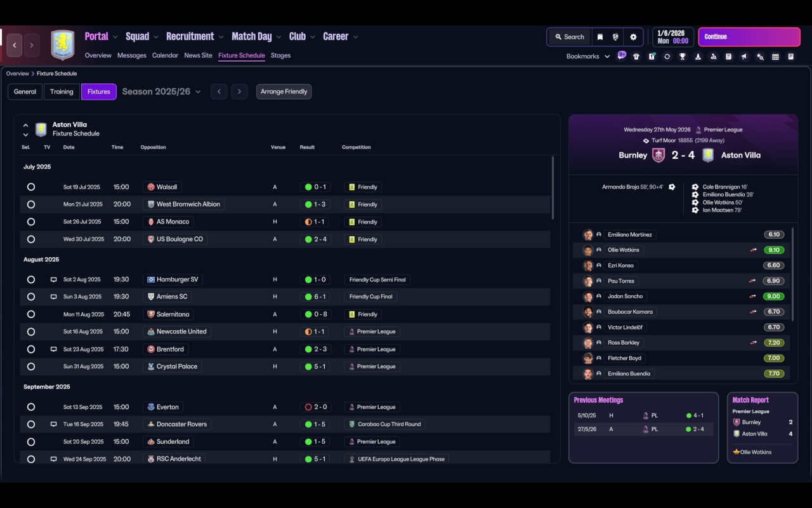Image resolution: width=812 pixels, height=508 pixels.
Task: Click the Aston Villa club crest in header
Action: 63,45
